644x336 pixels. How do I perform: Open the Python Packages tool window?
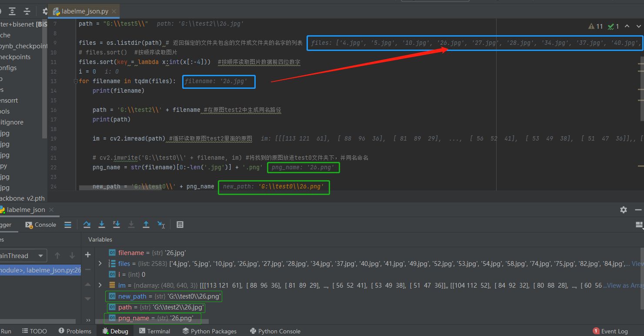tap(210, 331)
